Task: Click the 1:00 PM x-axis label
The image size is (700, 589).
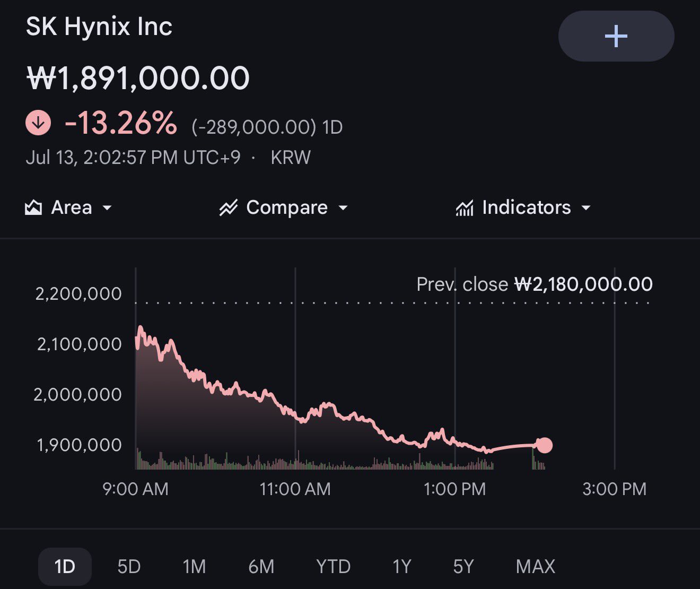Action: click(455, 489)
